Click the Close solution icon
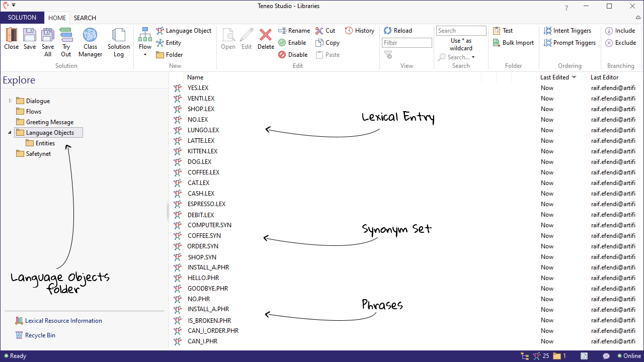 point(11,35)
